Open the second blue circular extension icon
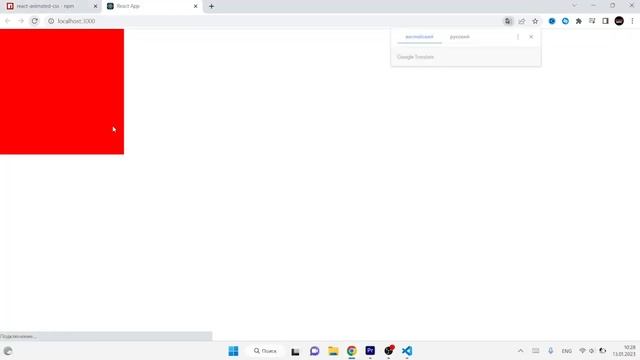640x360 pixels. (x=565, y=21)
